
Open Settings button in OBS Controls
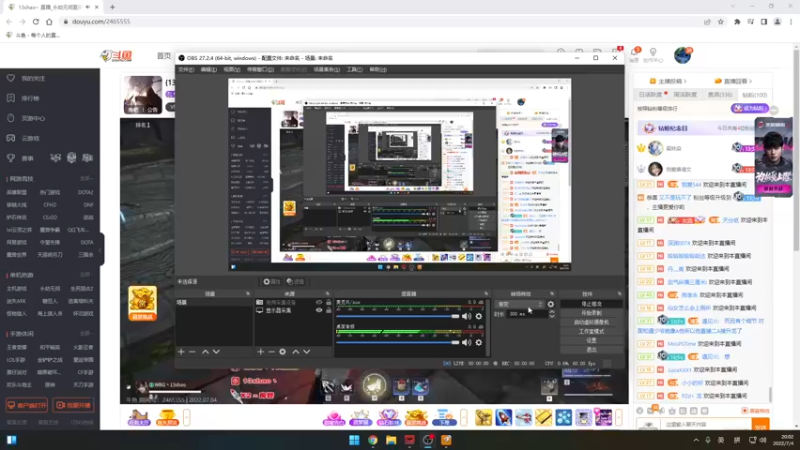pyautogui.click(x=591, y=340)
